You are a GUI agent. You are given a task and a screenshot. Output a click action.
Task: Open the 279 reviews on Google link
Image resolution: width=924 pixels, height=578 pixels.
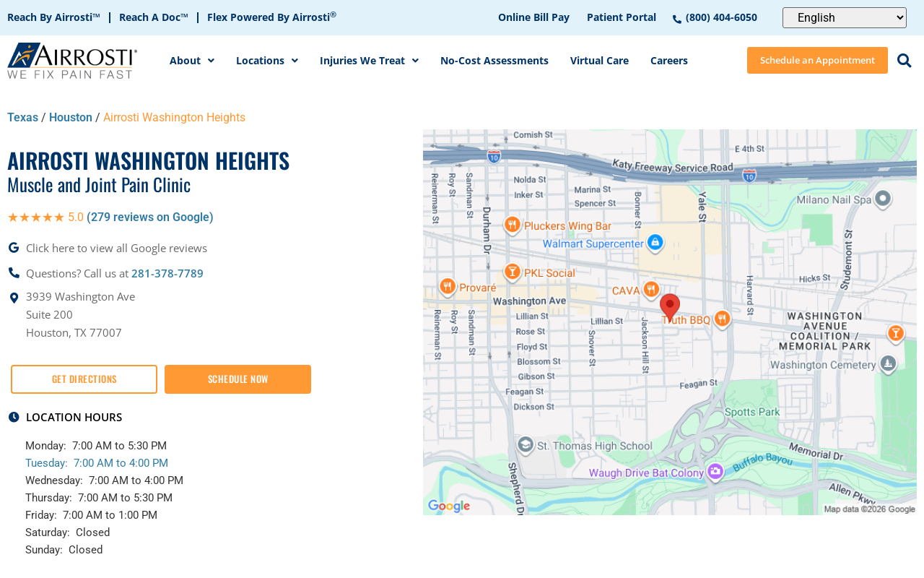pos(150,217)
